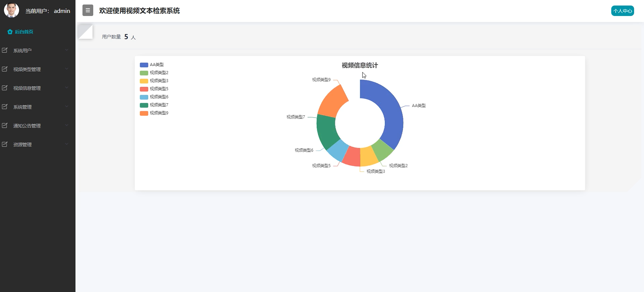Click the home icon beside 后台首页
Viewport: 644px width, 292px height.
point(10,32)
